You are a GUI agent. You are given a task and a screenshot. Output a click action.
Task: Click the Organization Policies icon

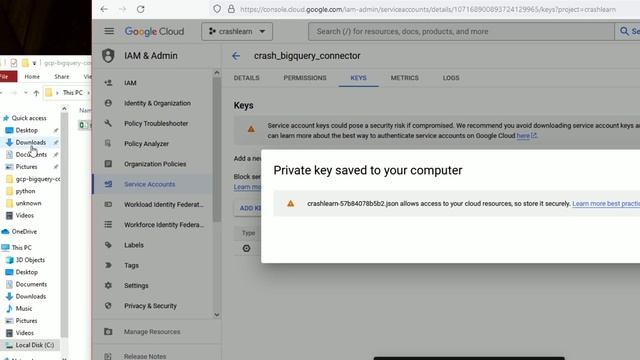[x=108, y=164]
